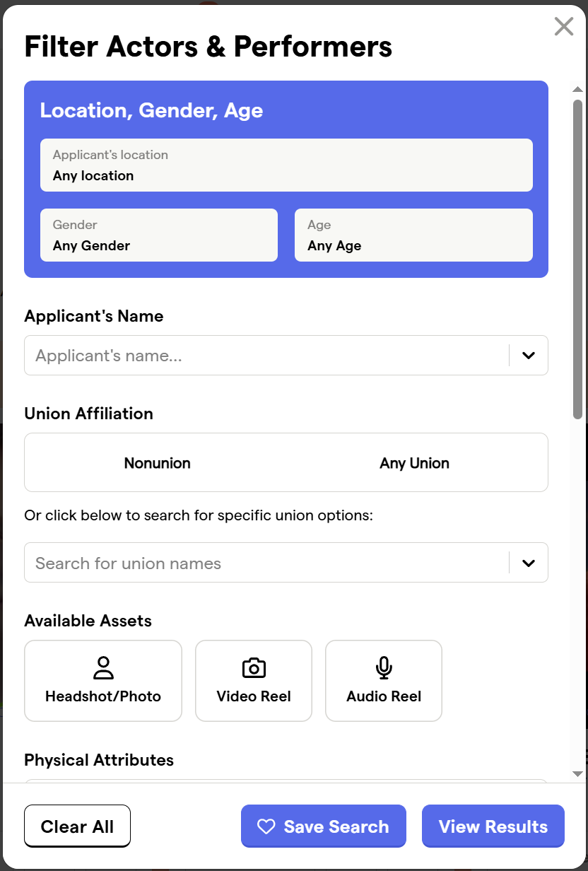Click the heart icon on Save Search
This screenshot has height=871, width=588.
click(266, 826)
